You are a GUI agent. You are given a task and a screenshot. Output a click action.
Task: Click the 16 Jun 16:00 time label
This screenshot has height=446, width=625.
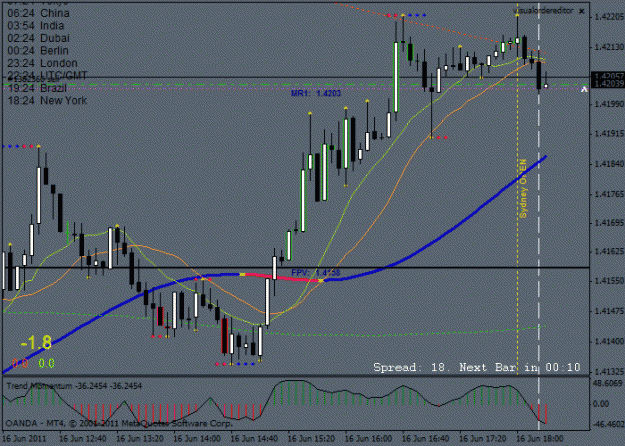[368, 439]
